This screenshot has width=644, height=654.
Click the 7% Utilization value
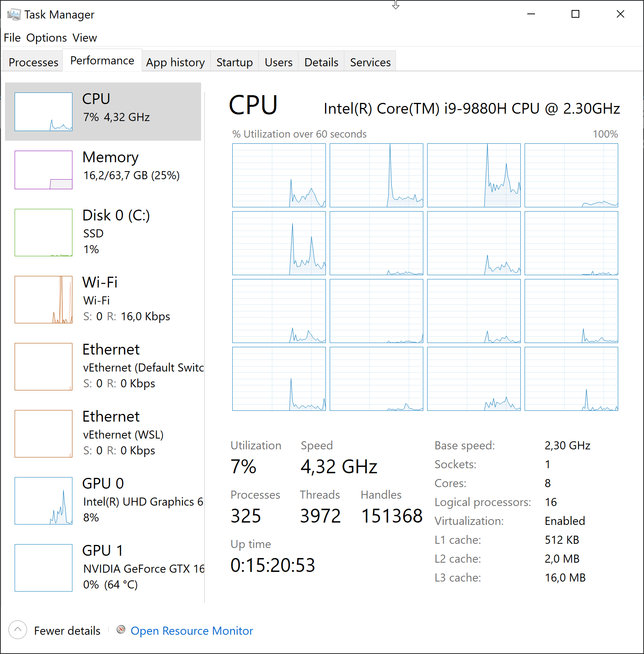(243, 467)
